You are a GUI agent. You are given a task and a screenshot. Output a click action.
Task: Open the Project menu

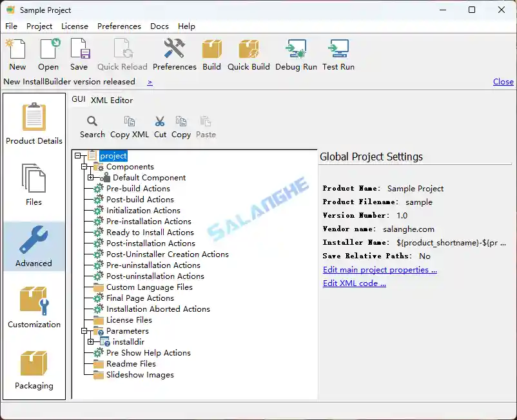39,26
